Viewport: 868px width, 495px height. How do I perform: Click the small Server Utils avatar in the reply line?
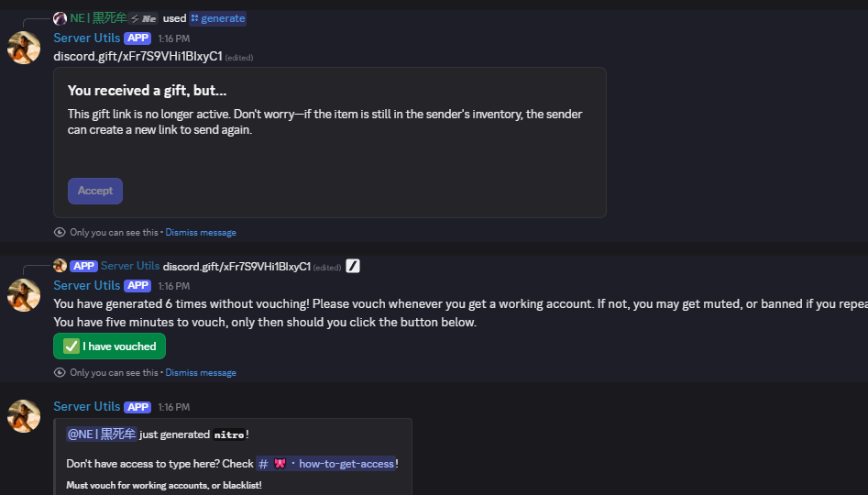(60, 266)
